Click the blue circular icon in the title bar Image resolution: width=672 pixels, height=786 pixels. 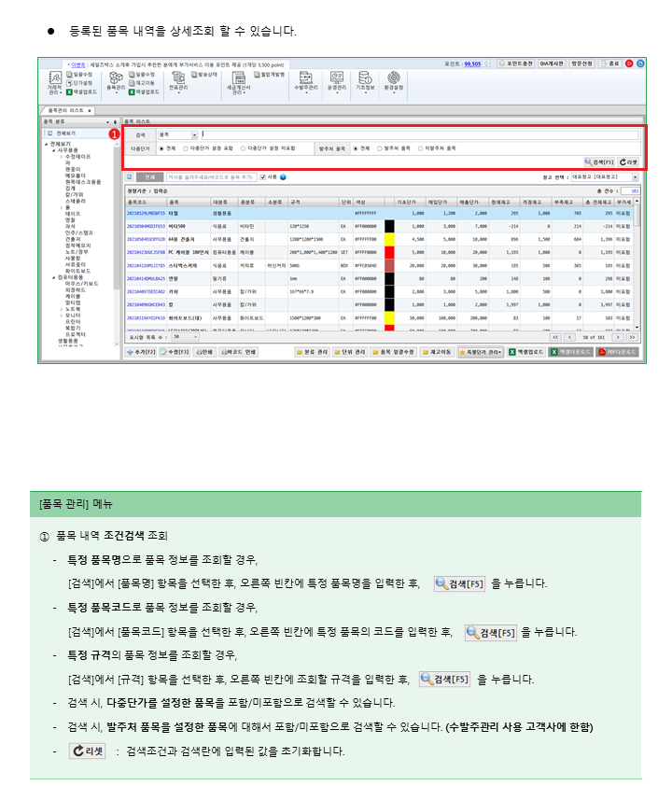tap(640, 63)
